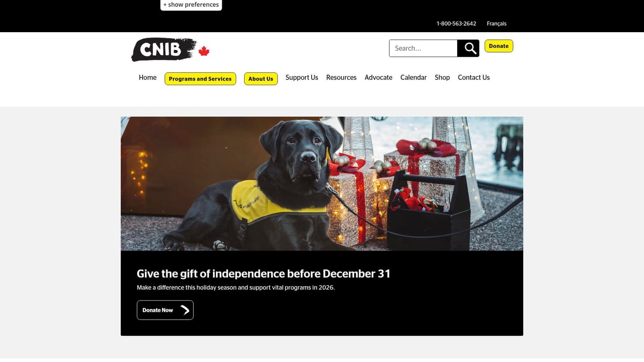Expand the show preferences panel
644x362 pixels.
click(x=191, y=5)
